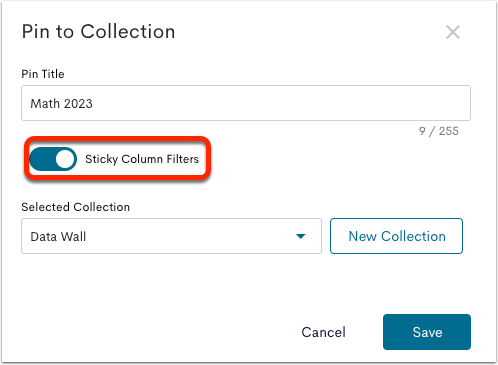This screenshot has width=498, height=365.
Task: Click the Pin to Collection heading
Action: pyautogui.click(x=98, y=32)
